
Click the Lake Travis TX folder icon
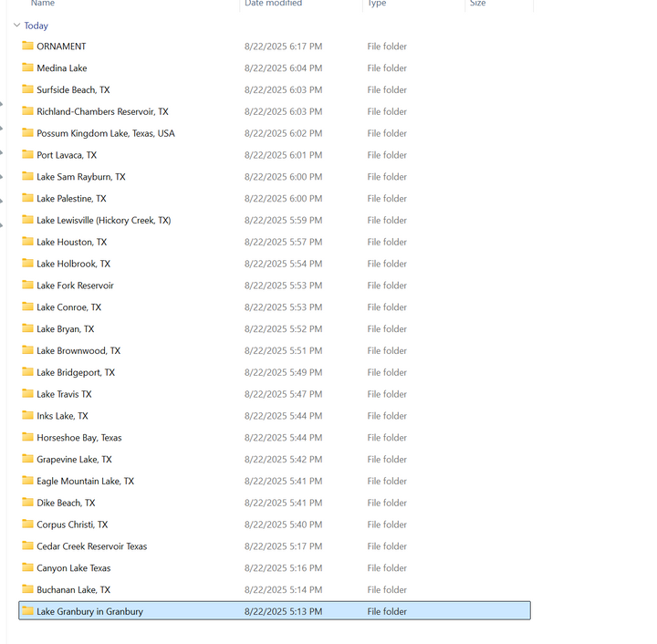click(27, 394)
